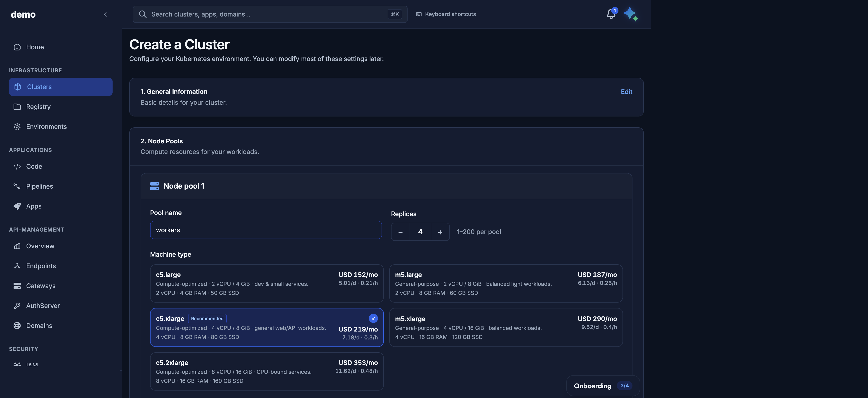Click the Pipelines icon
The width and height of the screenshot is (868, 398).
[x=17, y=186]
